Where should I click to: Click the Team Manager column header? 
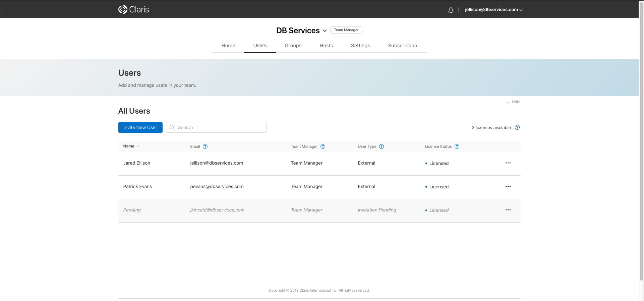304,146
